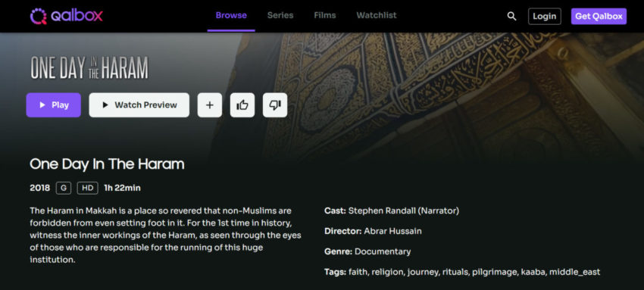Dislike the film with thumbs down
The width and height of the screenshot is (644, 290).
(x=275, y=105)
